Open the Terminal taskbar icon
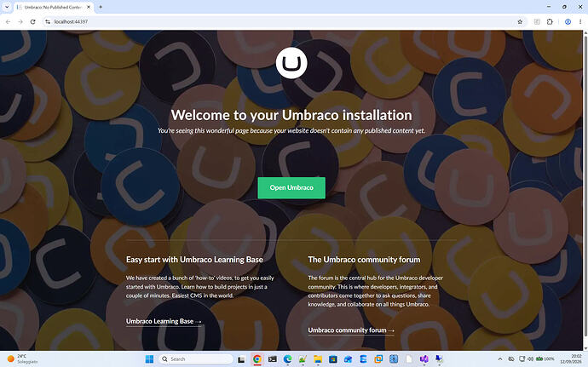The height and width of the screenshot is (367, 588). (x=273, y=359)
